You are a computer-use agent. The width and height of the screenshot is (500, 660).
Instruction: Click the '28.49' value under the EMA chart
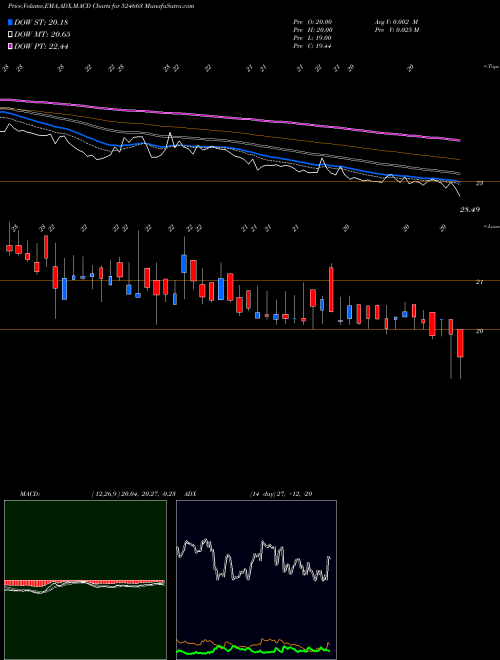click(x=470, y=209)
